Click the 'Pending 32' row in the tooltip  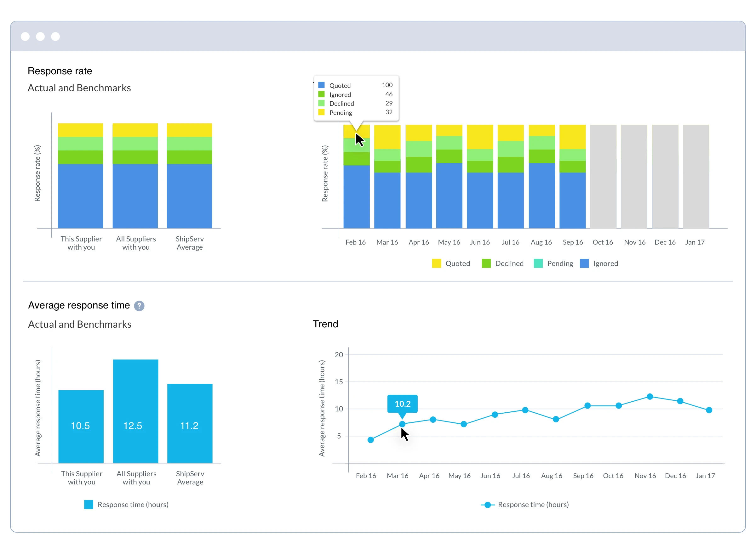pyautogui.click(x=355, y=112)
